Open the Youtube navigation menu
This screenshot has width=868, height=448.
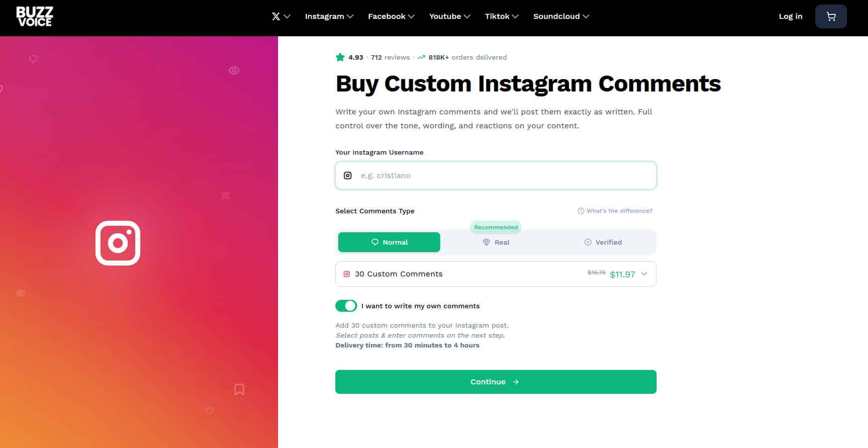click(x=450, y=16)
